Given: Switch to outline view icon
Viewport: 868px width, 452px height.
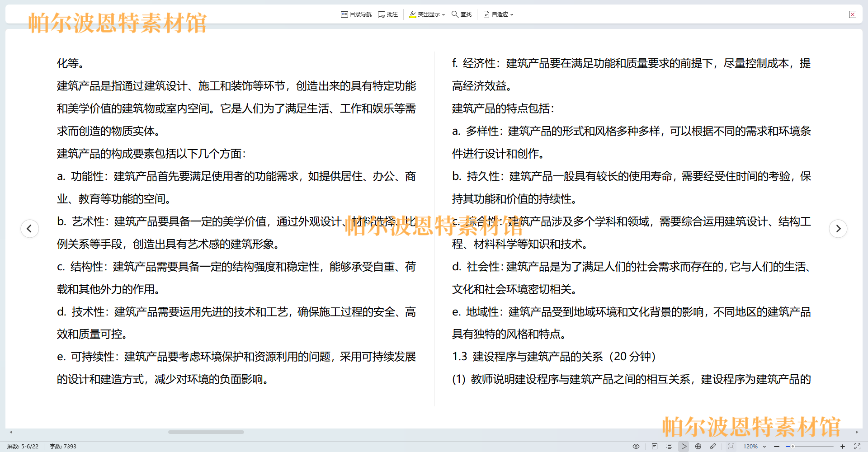Looking at the screenshot, I should 669,446.
